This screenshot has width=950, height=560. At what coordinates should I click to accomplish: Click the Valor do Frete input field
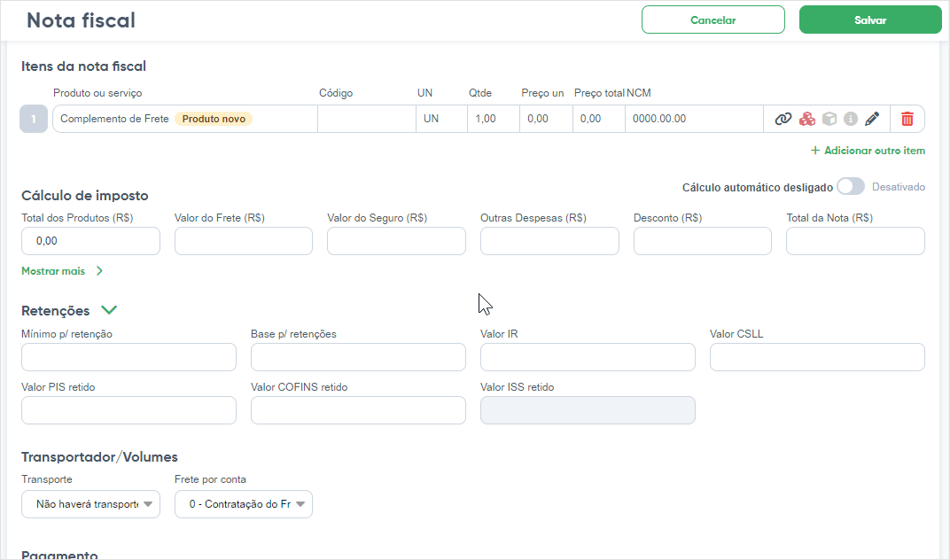(x=244, y=241)
